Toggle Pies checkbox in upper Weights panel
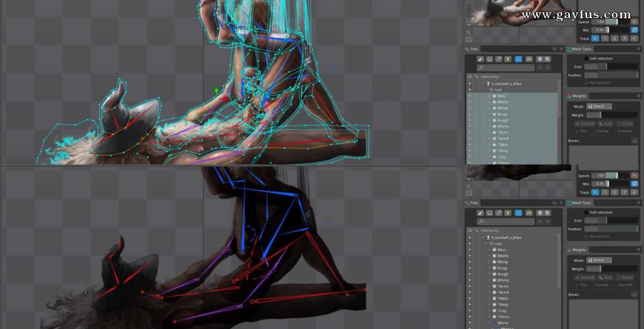Viewport: 644px width, 329px height. (577, 131)
